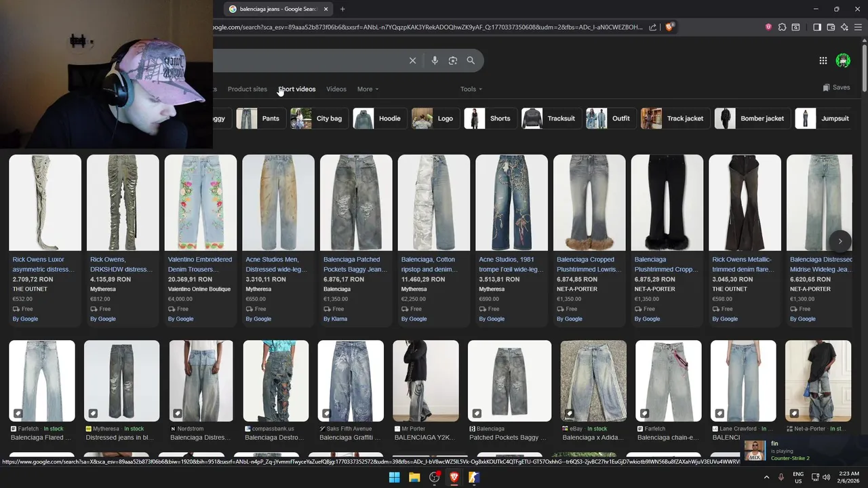Submit search with the magnifier icon
Image resolution: width=868 pixels, height=488 pixels.
471,60
